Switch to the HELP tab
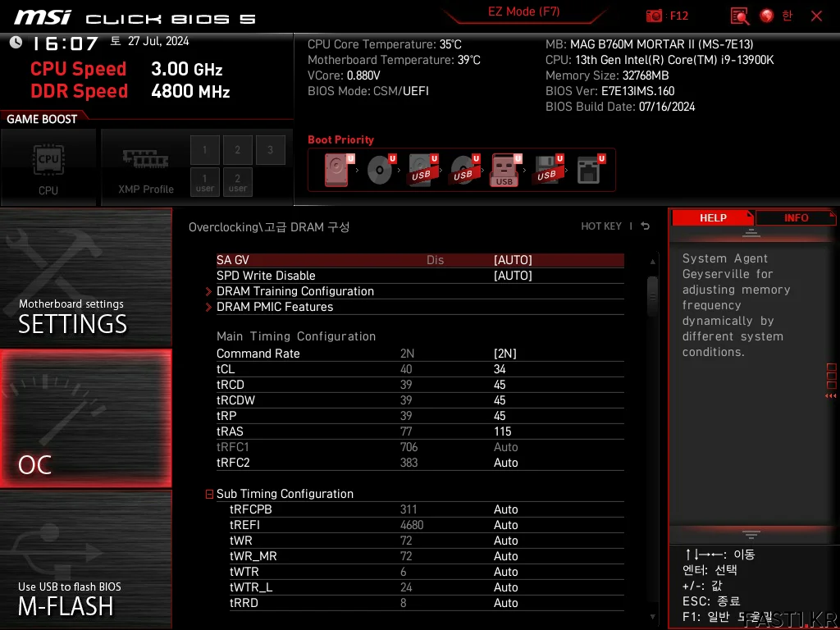This screenshot has height=630, width=840. click(713, 217)
